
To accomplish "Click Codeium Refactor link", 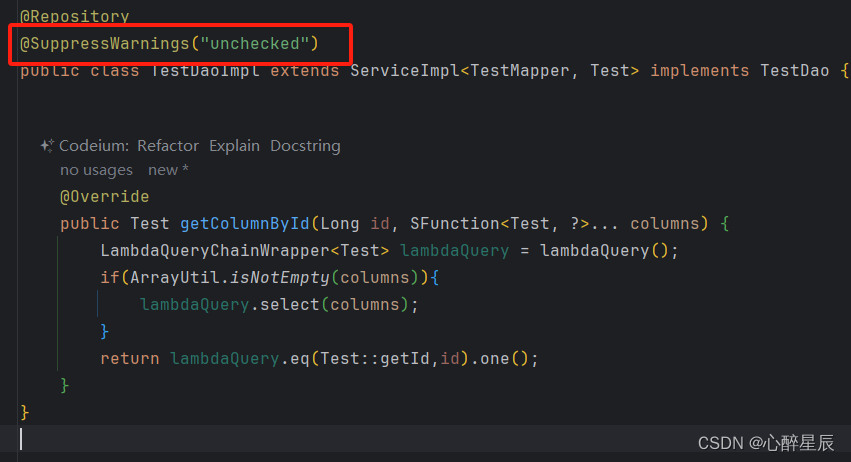I will [x=168, y=146].
